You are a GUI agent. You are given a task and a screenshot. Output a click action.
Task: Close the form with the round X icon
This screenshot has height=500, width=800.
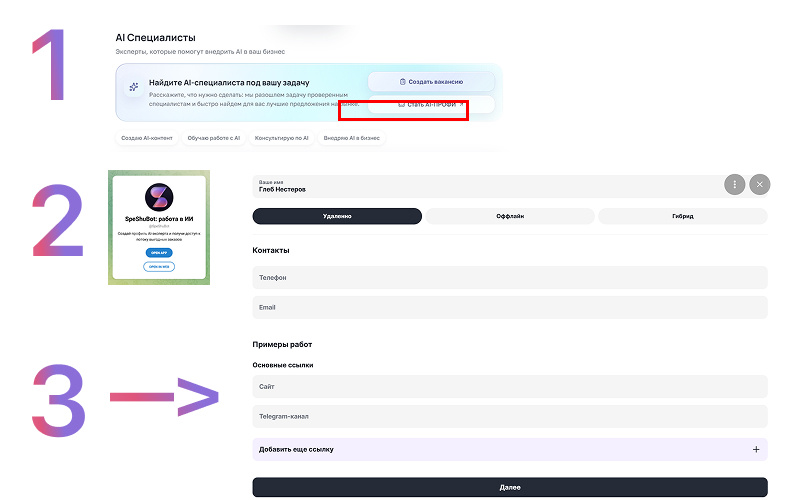tap(760, 184)
